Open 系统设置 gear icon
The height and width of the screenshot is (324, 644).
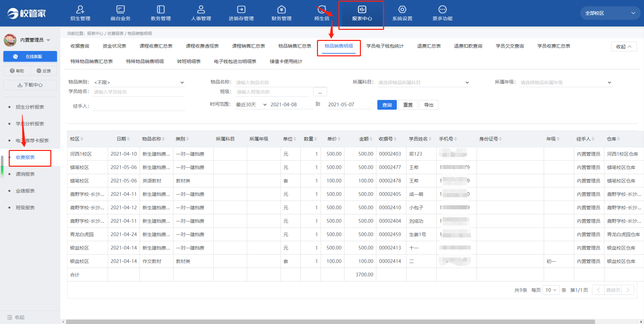[402, 9]
